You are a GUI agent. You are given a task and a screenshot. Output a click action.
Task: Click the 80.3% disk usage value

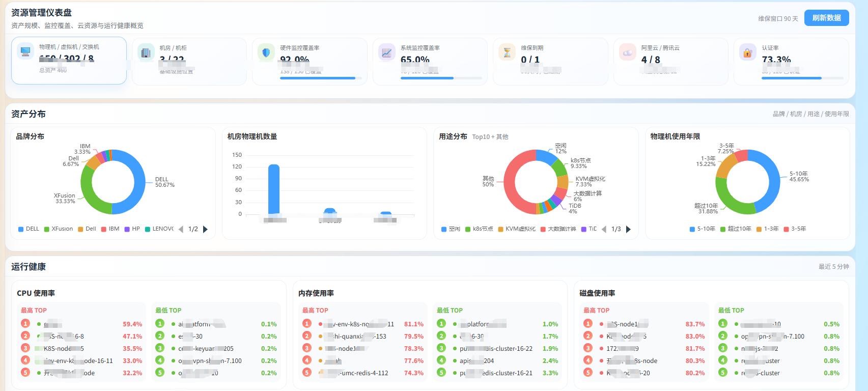tap(695, 361)
